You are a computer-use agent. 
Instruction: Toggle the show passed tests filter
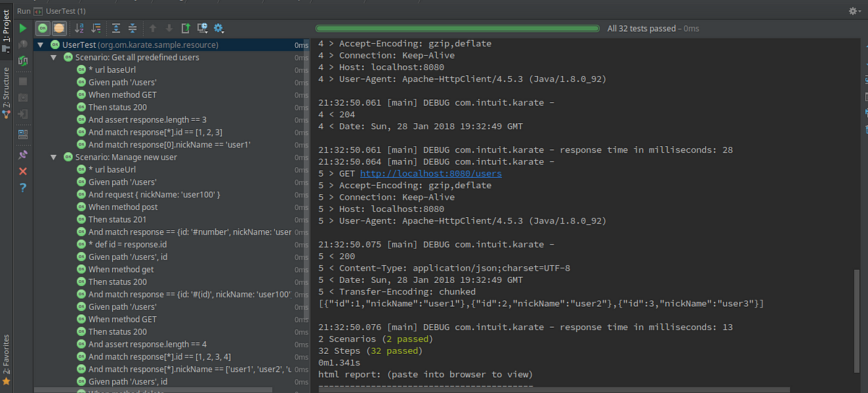tap(43, 28)
